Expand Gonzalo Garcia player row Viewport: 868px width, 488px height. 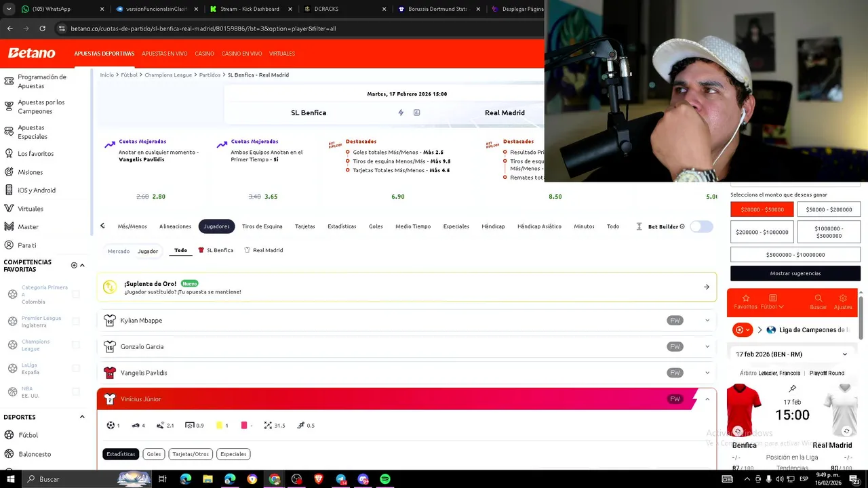coord(407,346)
